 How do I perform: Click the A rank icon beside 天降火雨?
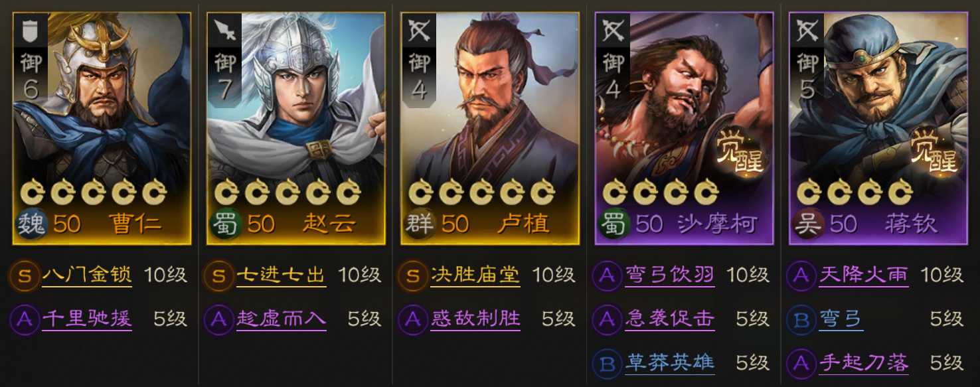coord(801,275)
